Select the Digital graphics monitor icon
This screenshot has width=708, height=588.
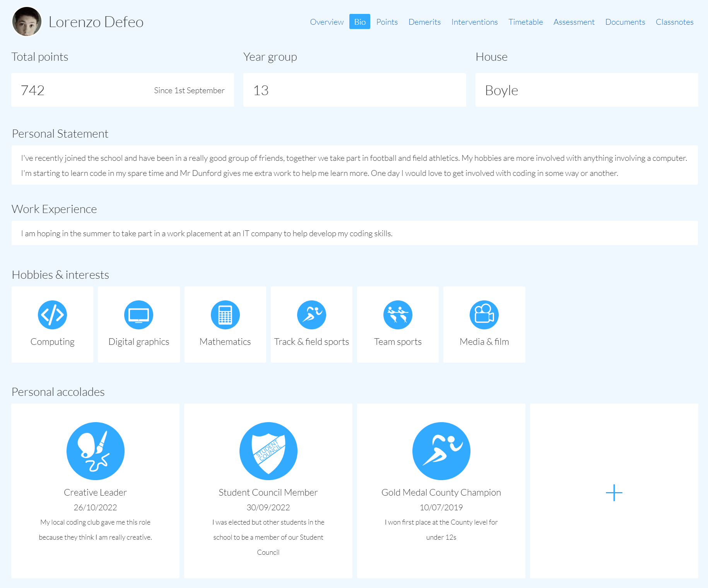(139, 315)
